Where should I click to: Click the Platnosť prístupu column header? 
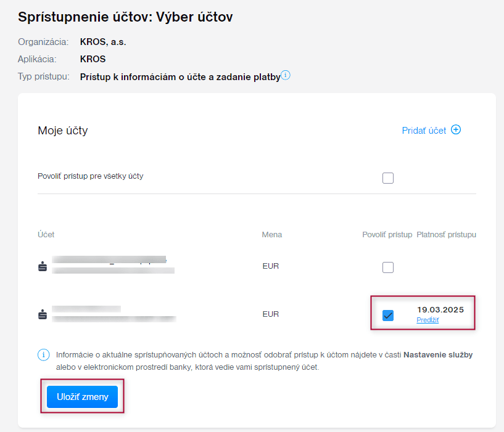coord(446,235)
